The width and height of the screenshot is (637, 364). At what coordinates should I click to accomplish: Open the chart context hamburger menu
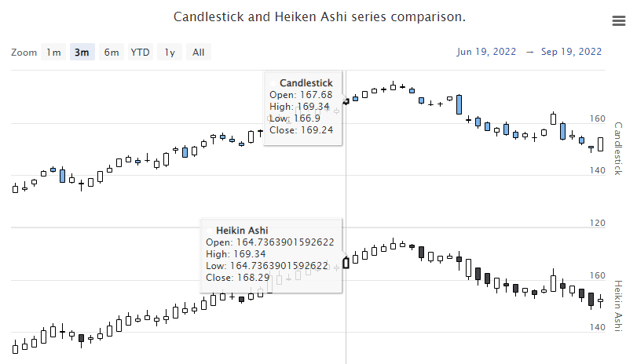point(617,20)
